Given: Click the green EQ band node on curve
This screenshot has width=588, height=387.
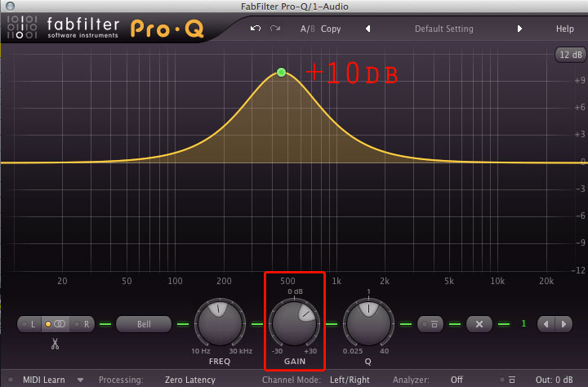Looking at the screenshot, I should [281, 73].
